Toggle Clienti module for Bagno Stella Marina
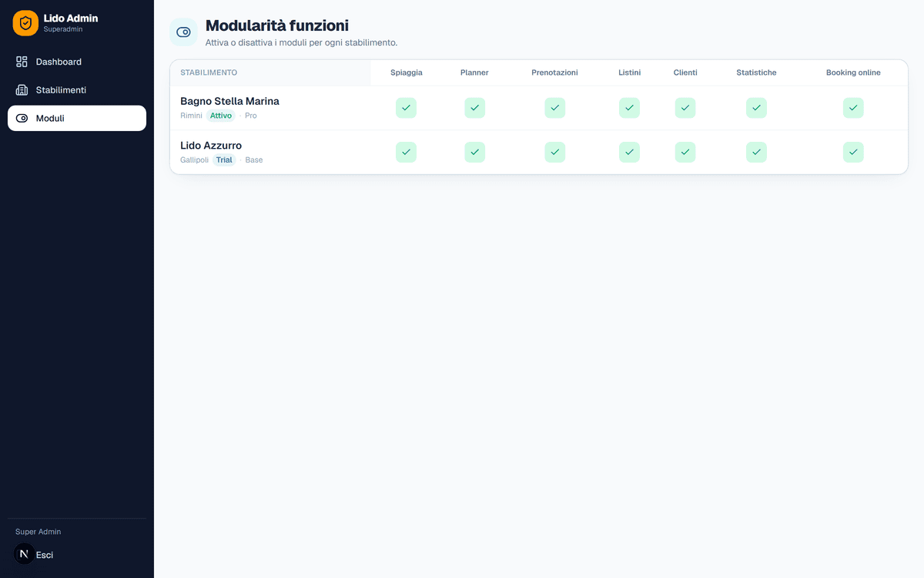The width and height of the screenshot is (924, 578). [685, 108]
